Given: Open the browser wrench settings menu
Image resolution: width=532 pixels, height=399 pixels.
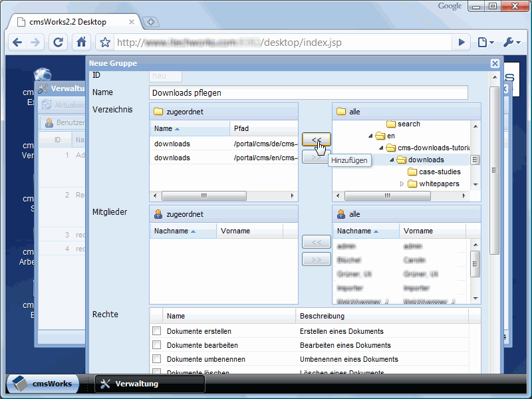Looking at the screenshot, I should click(x=511, y=43).
